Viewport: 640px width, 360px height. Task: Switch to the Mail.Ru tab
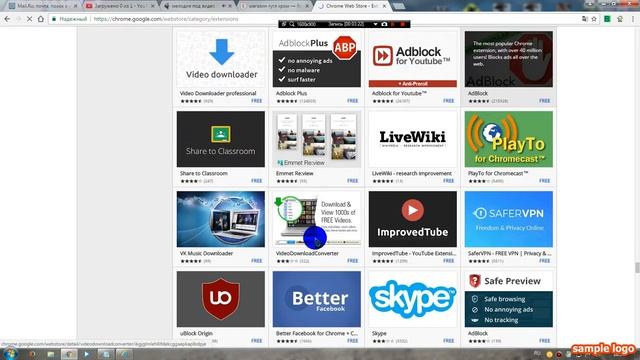42,6
